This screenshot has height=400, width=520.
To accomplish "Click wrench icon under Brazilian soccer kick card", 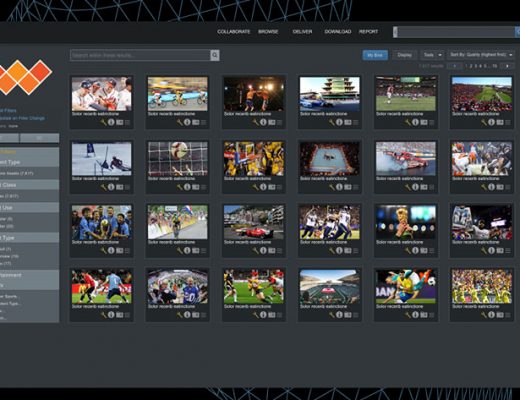I will tap(408, 314).
